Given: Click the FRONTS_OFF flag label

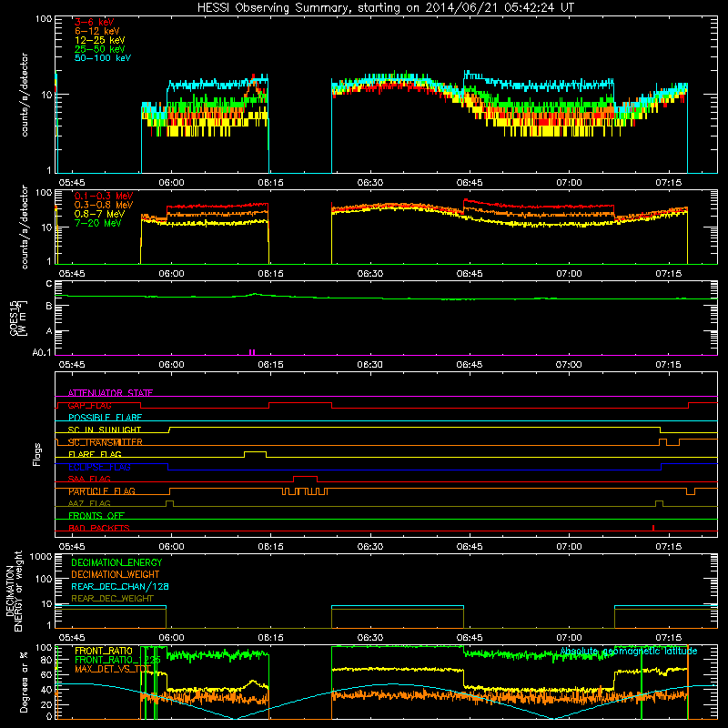Looking at the screenshot, I should coord(96,515).
